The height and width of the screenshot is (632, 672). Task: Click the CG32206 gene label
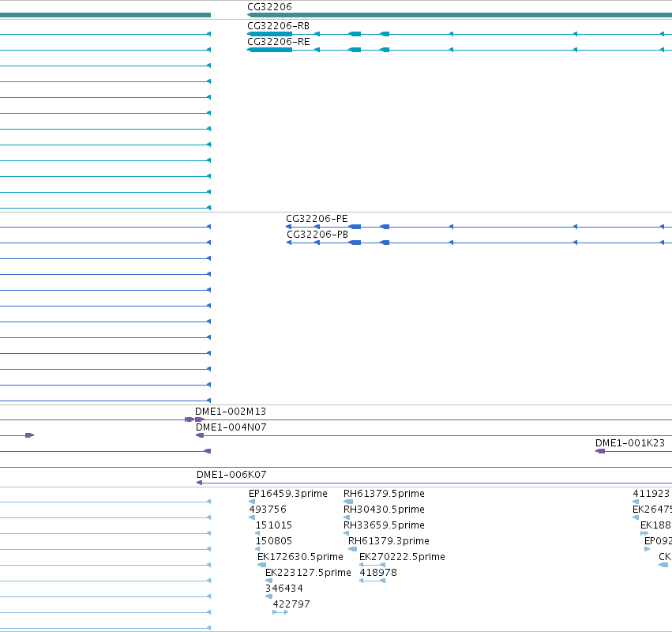click(x=269, y=7)
